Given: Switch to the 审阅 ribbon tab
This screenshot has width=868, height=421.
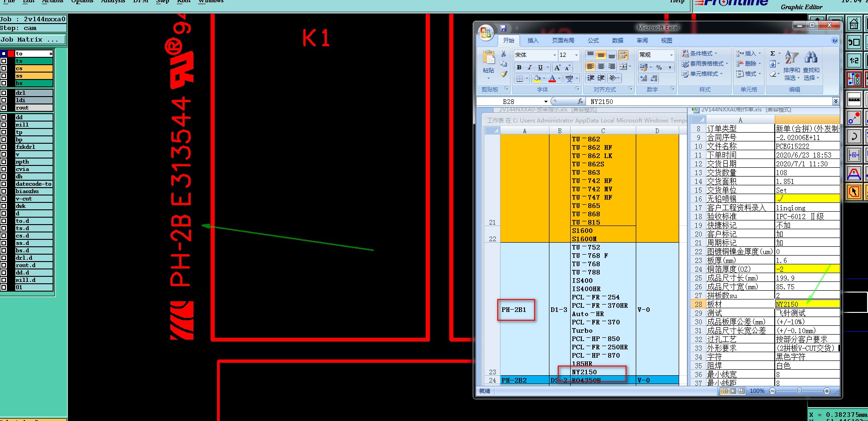Looking at the screenshot, I should [642, 41].
